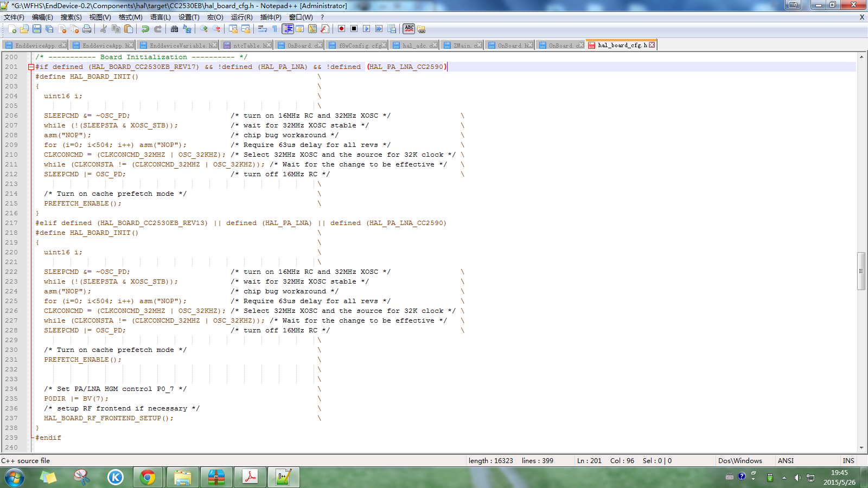This screenshot has width=868, height=488.
Task: Run the macro multiple times
Action: tap(379, 29)
